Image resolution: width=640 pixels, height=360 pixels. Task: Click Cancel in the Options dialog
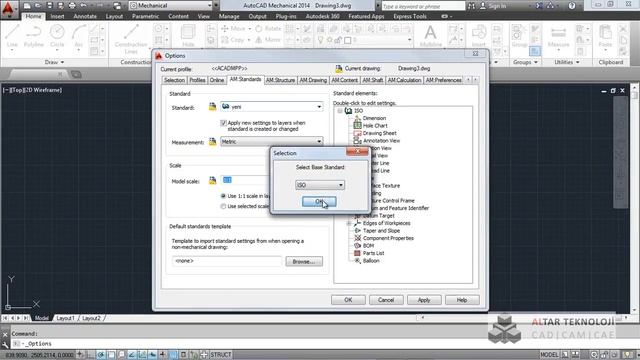[386, 300]
